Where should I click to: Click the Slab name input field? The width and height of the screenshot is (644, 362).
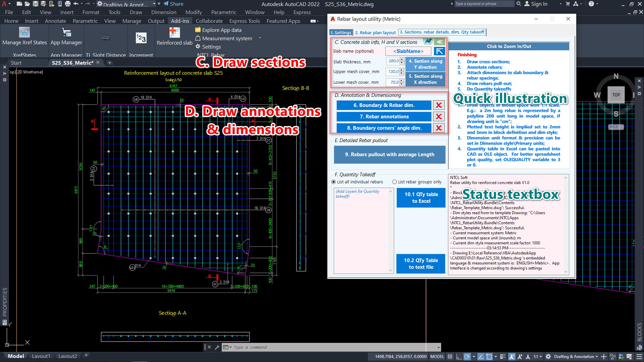click(408, 51)
